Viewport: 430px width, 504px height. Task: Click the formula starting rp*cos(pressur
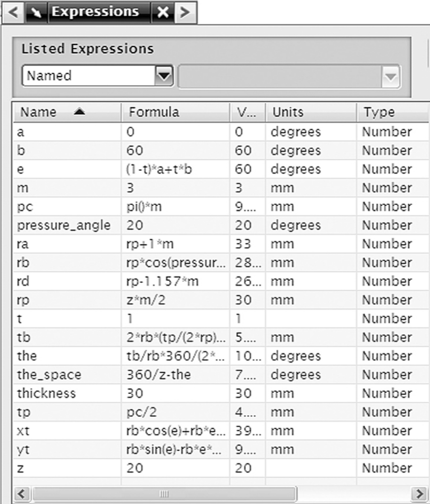coord(176,262)
